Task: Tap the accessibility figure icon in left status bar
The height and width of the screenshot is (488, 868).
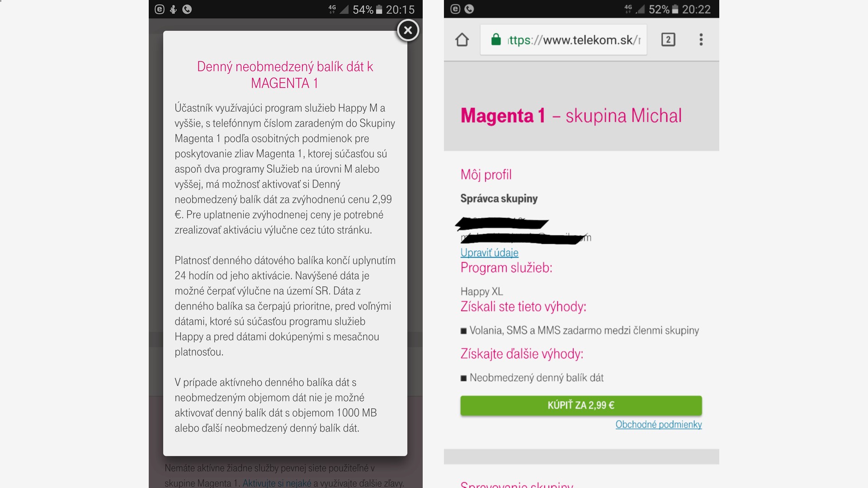Action: [x=173, y=9]
